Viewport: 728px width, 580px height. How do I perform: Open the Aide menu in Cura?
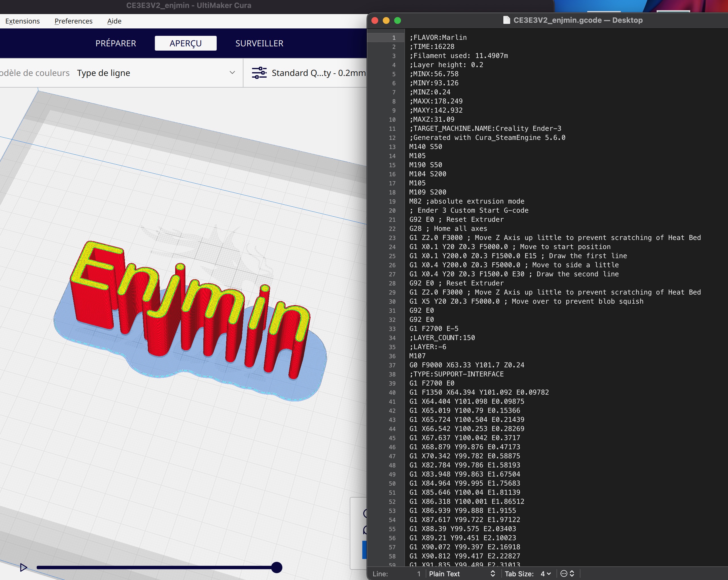[115, 21]
